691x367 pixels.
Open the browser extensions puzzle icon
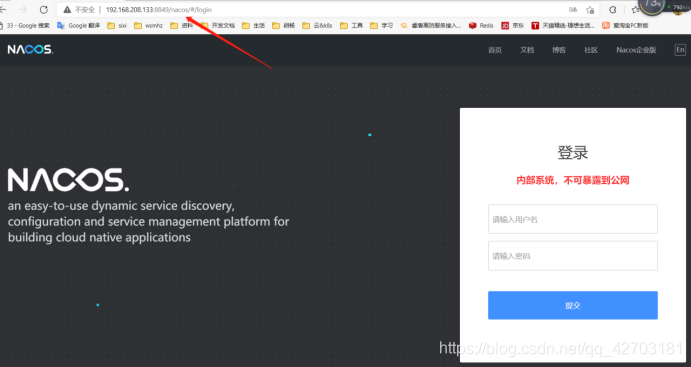613,9
